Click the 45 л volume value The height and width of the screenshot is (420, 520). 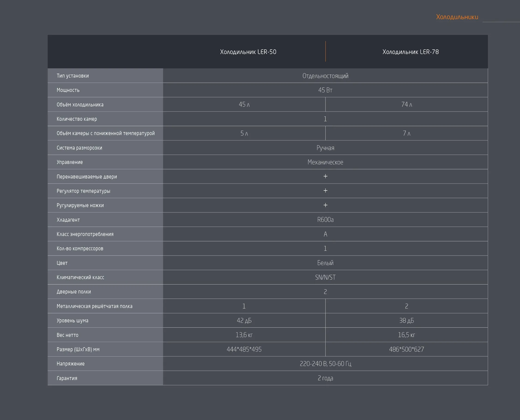244,105
